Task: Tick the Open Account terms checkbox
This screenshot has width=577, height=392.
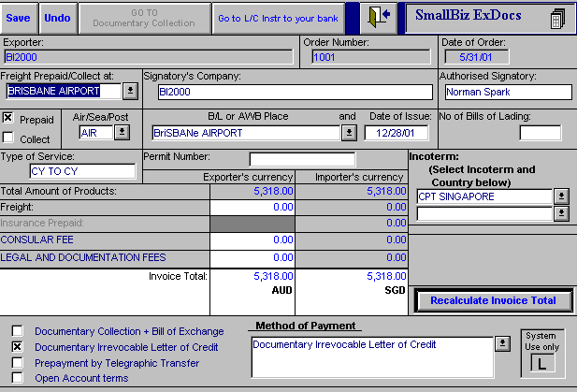Action: click(18, 378)
